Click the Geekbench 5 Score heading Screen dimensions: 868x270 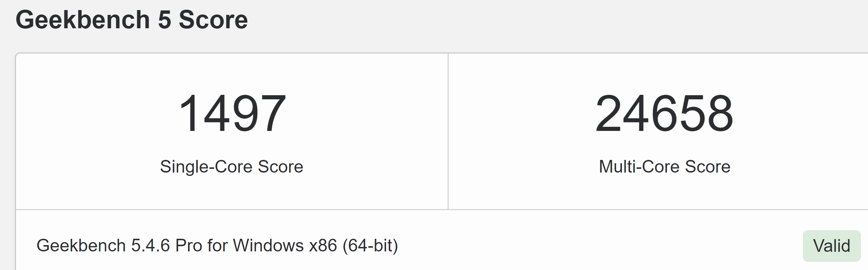[x=131, y=20]
